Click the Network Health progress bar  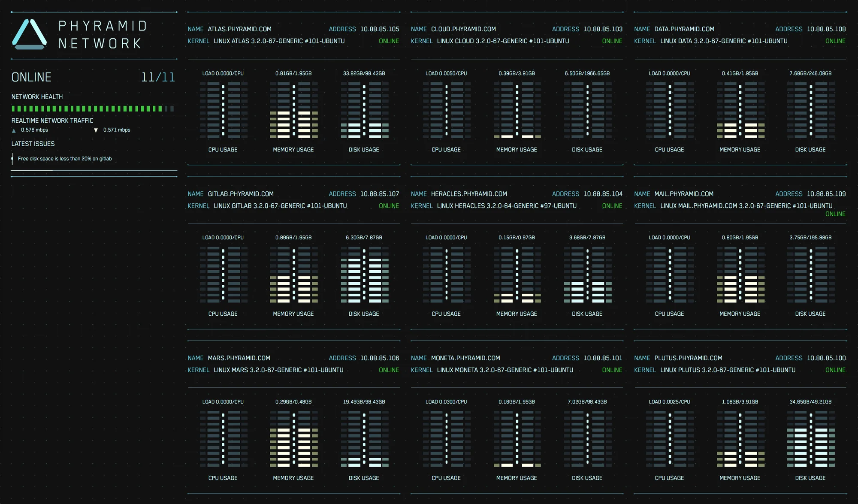[x=93, y=109]
